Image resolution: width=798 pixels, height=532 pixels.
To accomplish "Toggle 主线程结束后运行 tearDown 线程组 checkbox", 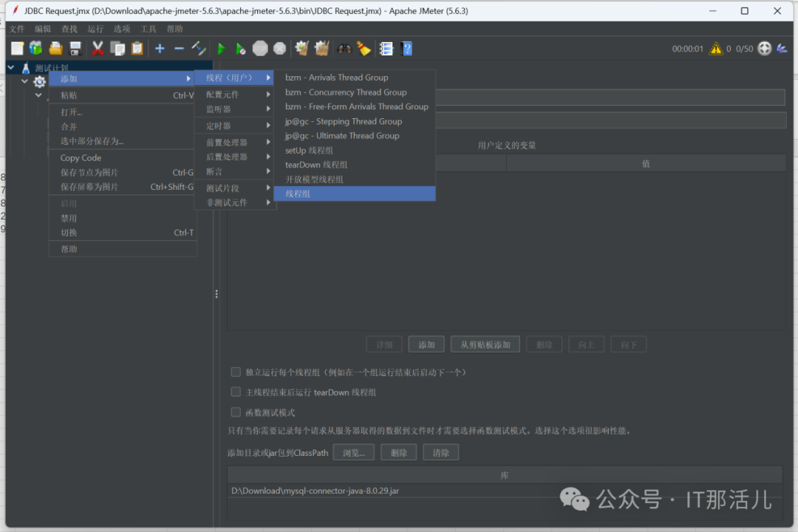I will (x=236, y=392).
